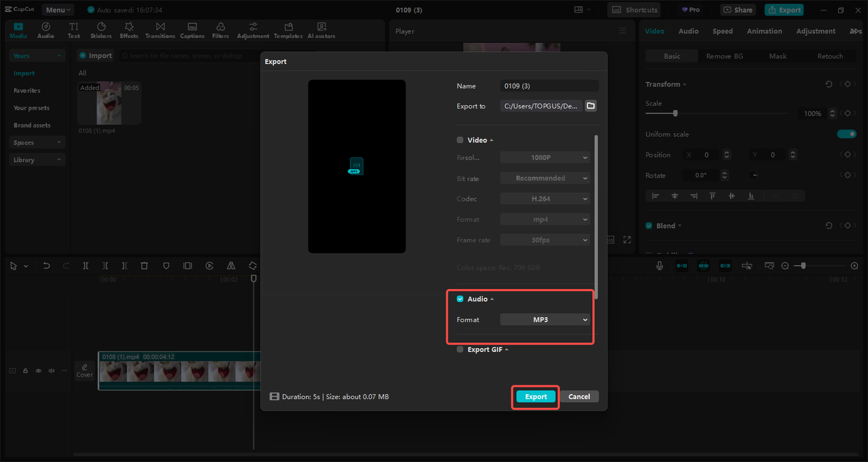868x462 pixels.
Task: Open Brand assets in the sidebar
Action: [x=32, y=126]
